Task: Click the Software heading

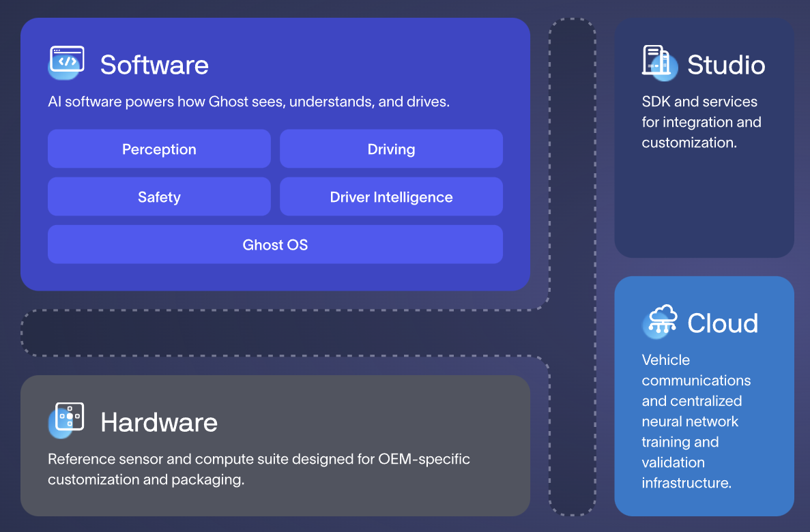Action: pos(154,65)
